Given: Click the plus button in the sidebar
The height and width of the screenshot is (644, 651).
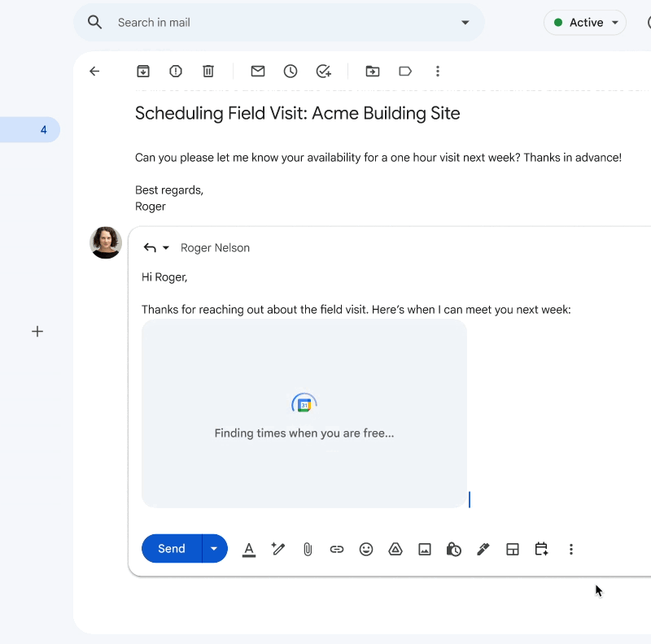Looking at the screenshot, I should [x=37, y=331].
